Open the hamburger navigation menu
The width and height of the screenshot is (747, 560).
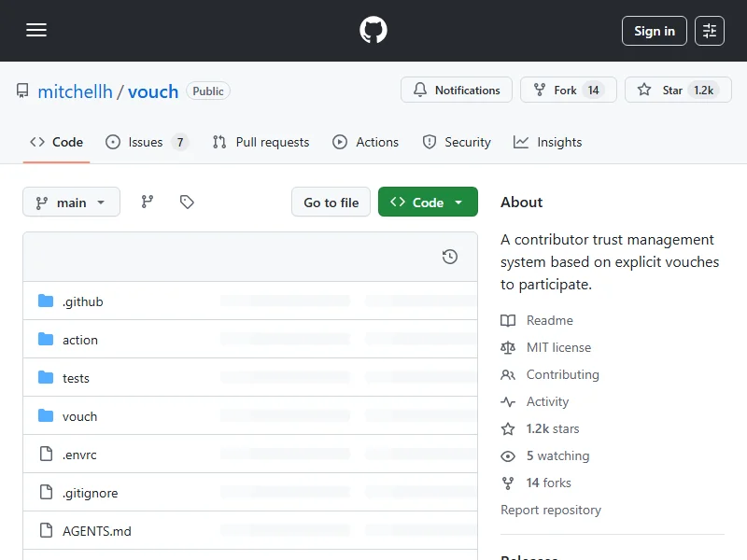tap(36, 31)
